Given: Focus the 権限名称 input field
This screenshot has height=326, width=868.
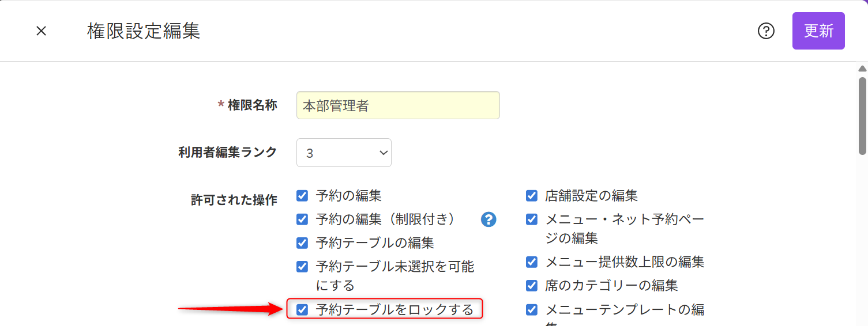Looking at the screenshot, I should [398, 105].
